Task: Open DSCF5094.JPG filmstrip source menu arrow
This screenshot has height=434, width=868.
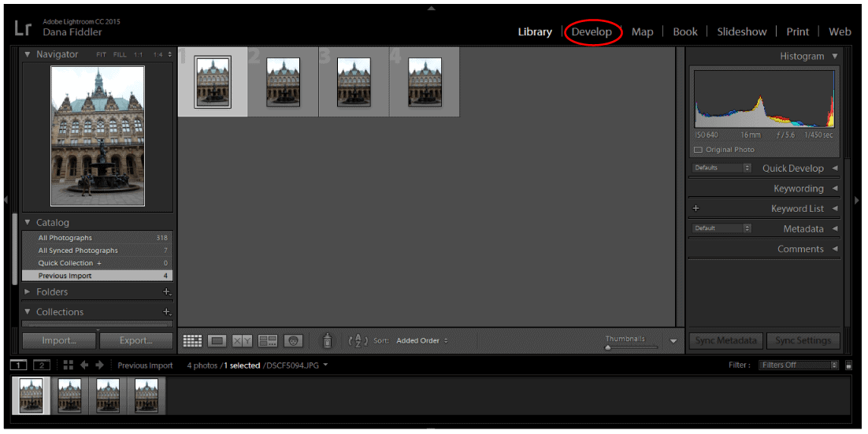Action: tap(325, 365)
